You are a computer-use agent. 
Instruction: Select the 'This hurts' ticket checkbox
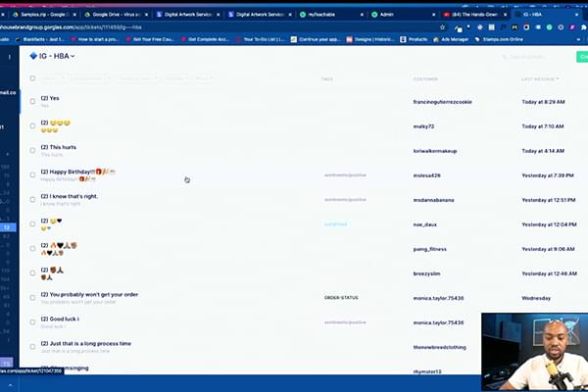pos(32,151)
